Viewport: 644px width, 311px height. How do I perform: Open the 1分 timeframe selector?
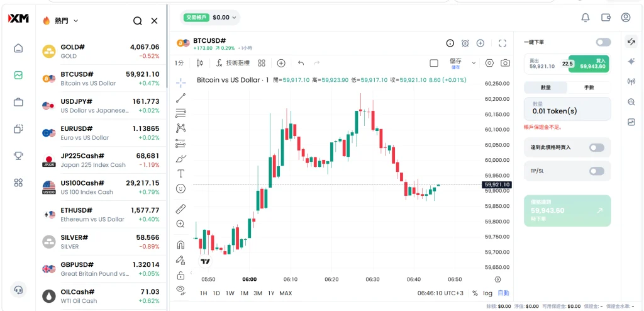(x=179, y=63)
